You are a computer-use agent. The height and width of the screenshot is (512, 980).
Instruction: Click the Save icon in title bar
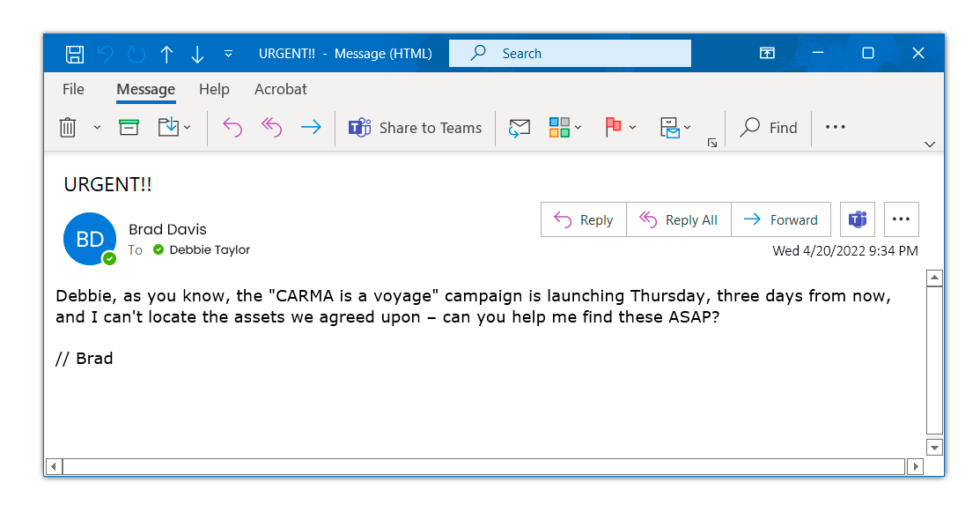pos(75,54)
